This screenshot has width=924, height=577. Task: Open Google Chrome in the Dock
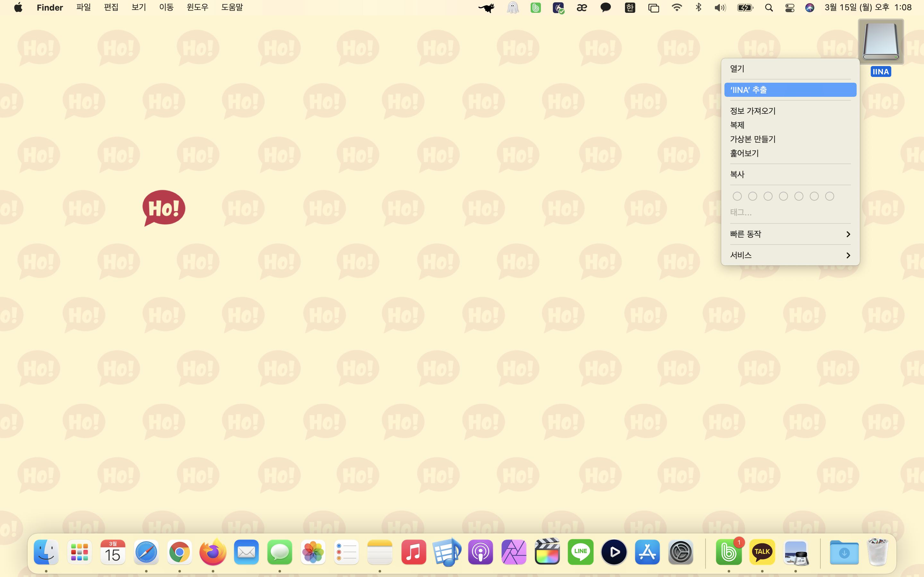click(x=179, y=552)
